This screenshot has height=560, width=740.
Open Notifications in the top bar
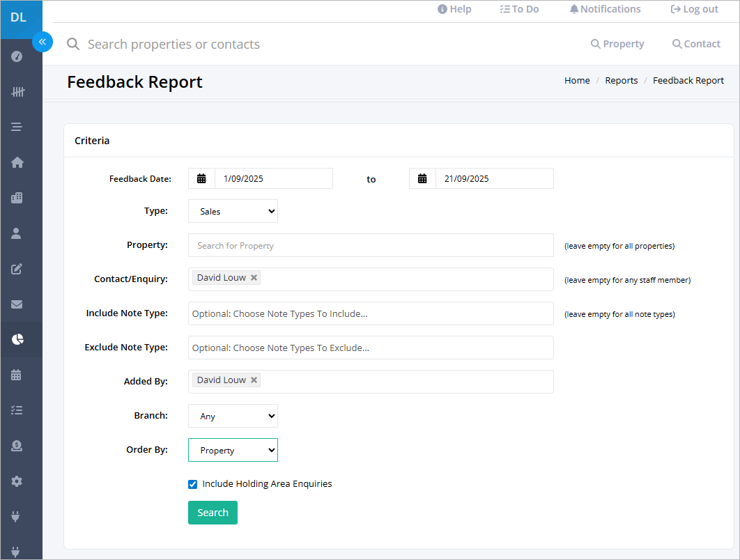click(x=605, y=9)
